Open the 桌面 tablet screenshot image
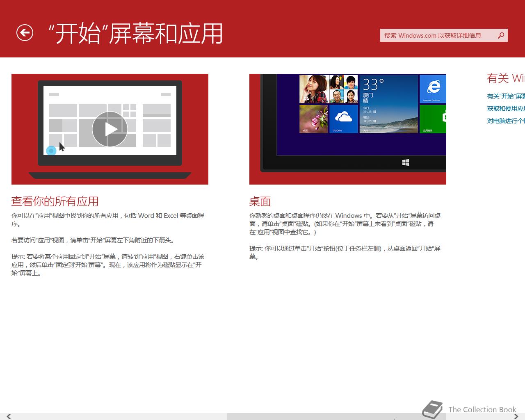The height and width of the screenshot is (420, 525). point(348,129)
